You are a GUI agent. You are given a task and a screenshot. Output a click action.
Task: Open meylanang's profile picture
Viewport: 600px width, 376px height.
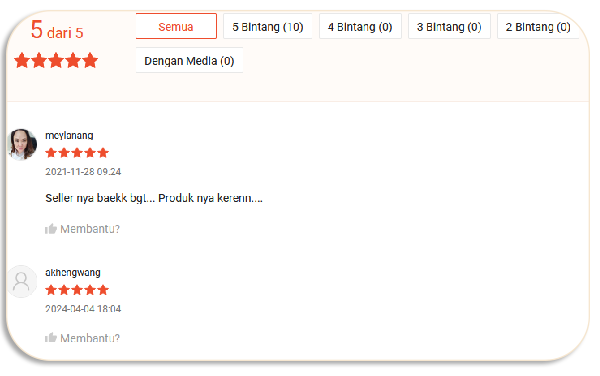click(x=22, y=144)
